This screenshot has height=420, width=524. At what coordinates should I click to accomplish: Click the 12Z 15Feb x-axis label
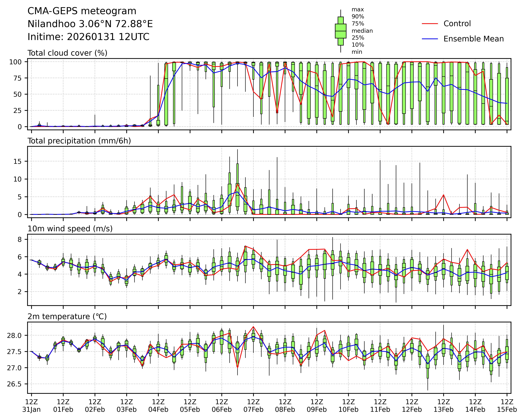(507, 406)
